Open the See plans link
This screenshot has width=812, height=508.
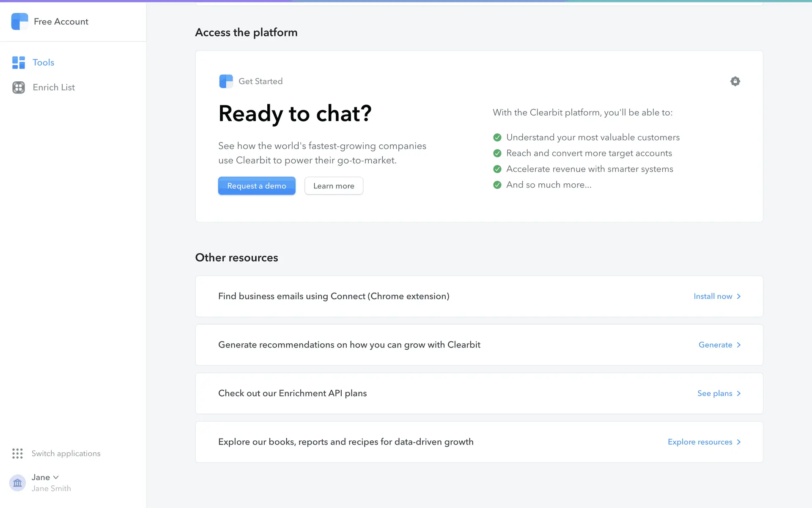pyautogui.click(x=714, y=393)
